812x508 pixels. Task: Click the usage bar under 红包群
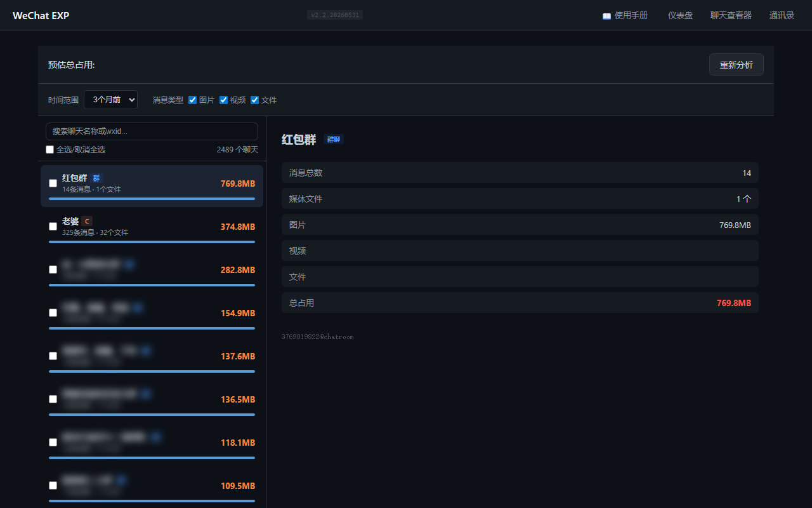pos(152,199)
